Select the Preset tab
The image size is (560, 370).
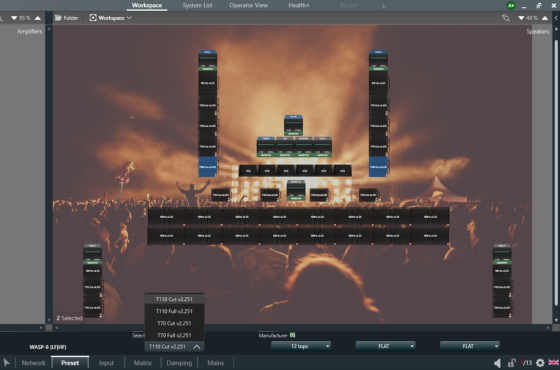[x=70, y=363]
